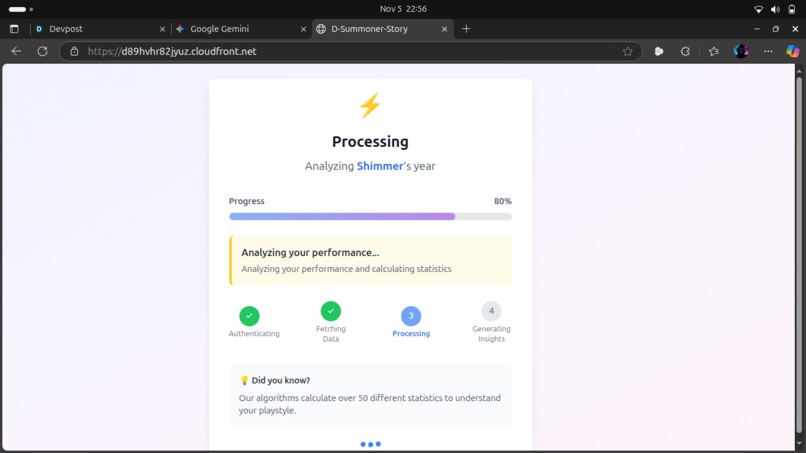
Task: Open the tab actions menu icon
Action: coord(14,29)
